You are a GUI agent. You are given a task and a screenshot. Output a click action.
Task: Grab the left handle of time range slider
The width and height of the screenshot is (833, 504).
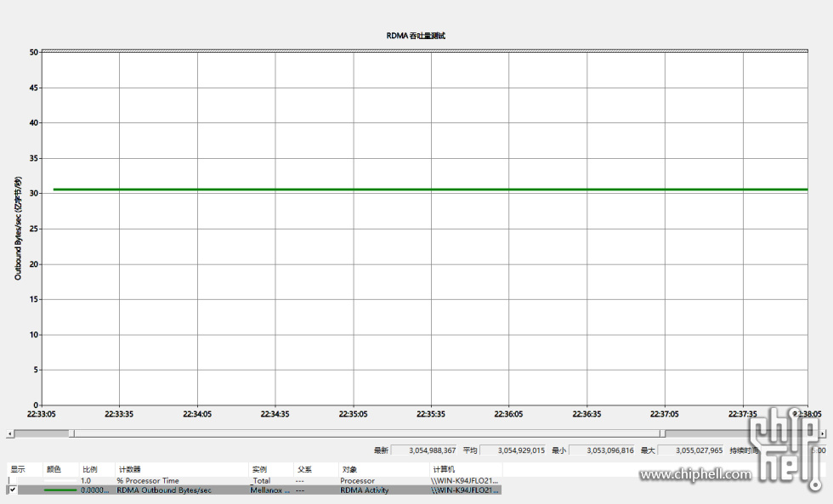click(x=71, y=433)
